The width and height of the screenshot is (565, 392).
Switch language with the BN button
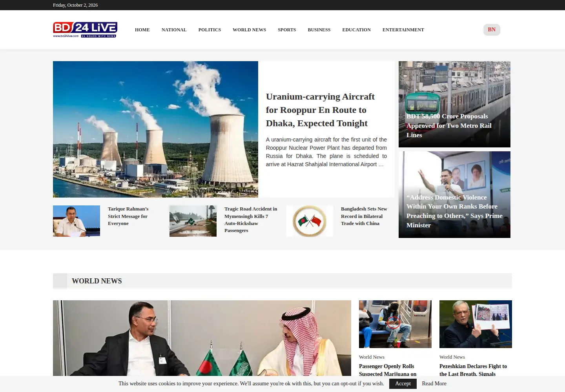point(492,30)
